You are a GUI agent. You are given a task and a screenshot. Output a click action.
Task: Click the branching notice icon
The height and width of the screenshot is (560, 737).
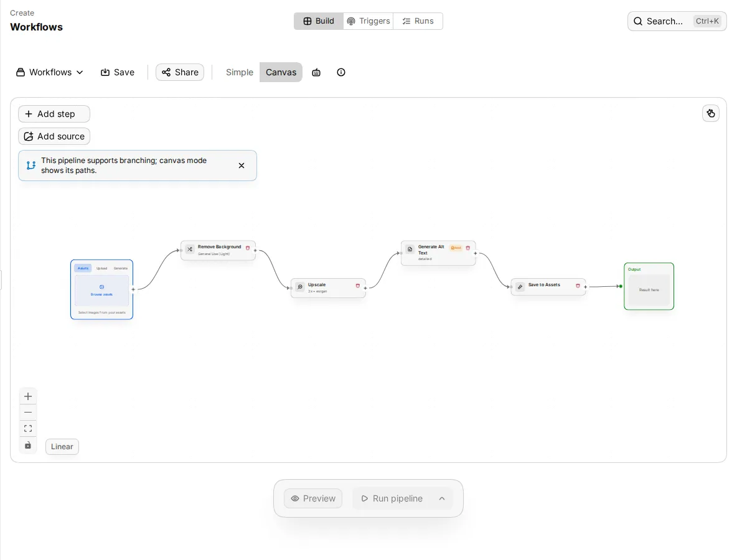coord(31,166)
